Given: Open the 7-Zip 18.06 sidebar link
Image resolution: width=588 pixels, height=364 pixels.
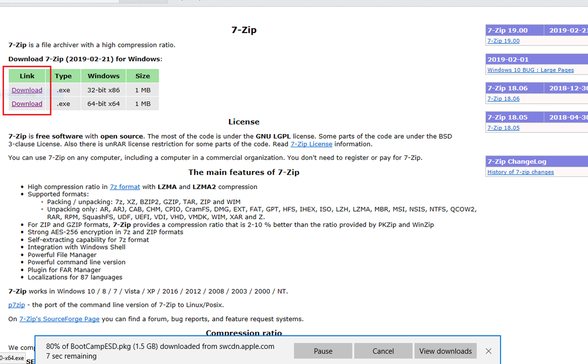Looking at the screenshot, I should tap(503, 99).
